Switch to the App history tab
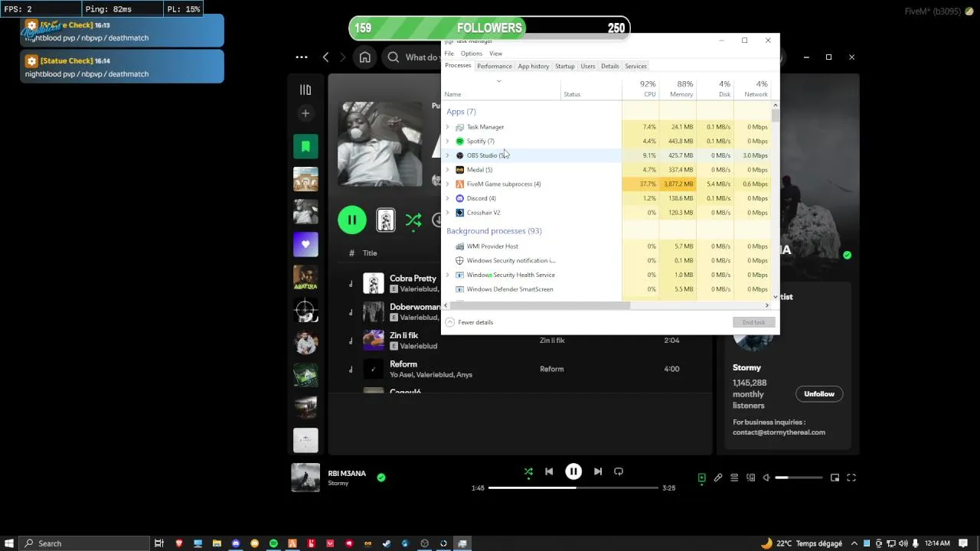Image resolution: width=980 pixels, height=551 pixels. click(x=534, y=66)
